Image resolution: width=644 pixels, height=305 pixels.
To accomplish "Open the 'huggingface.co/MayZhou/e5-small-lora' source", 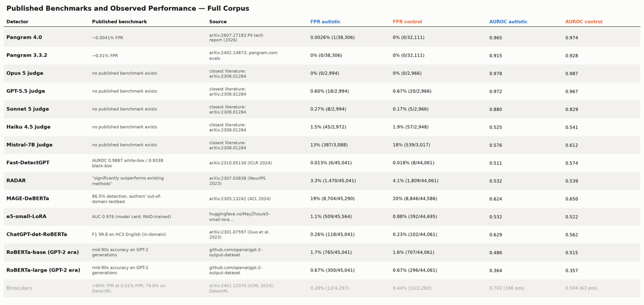I will point(239,216).
